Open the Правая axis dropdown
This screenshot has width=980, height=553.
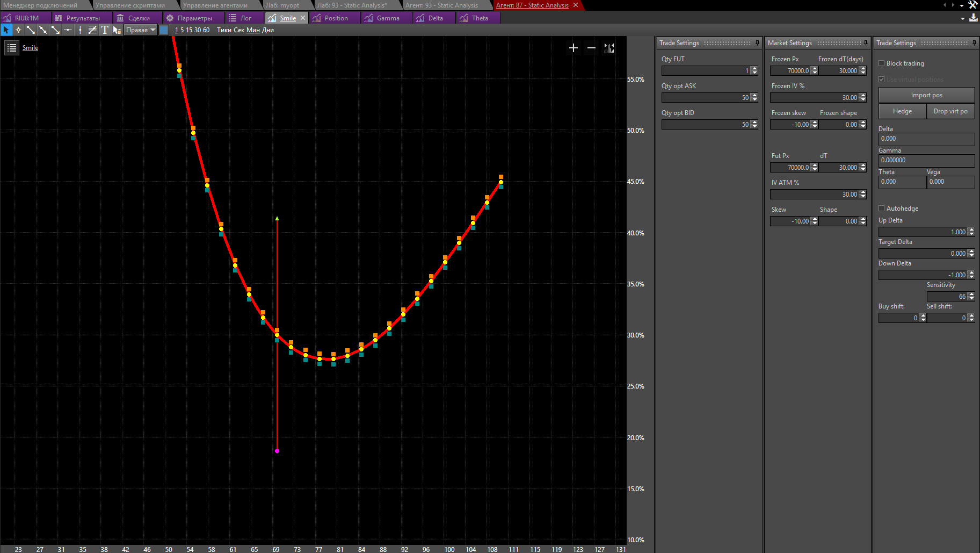pos(141,30)
